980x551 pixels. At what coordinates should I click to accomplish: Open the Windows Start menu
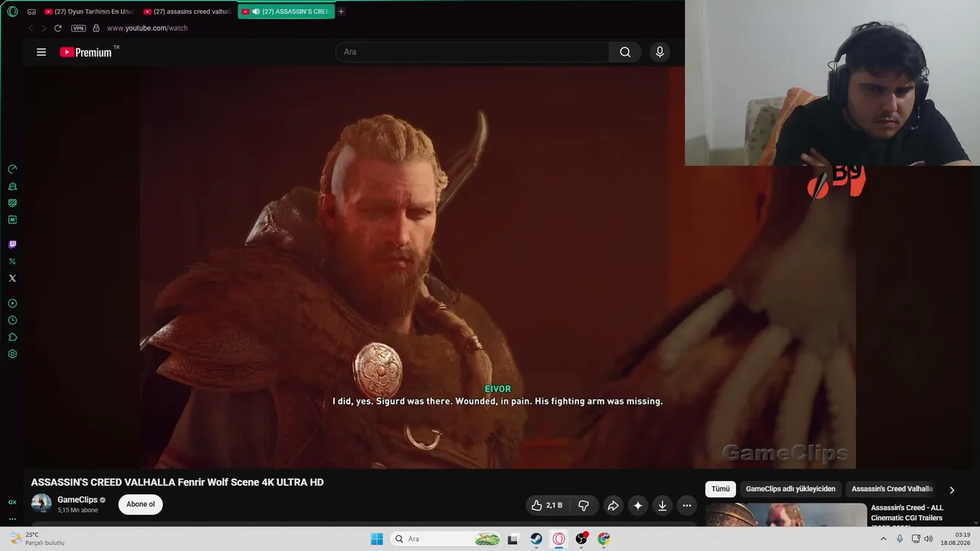pos(377,539)
